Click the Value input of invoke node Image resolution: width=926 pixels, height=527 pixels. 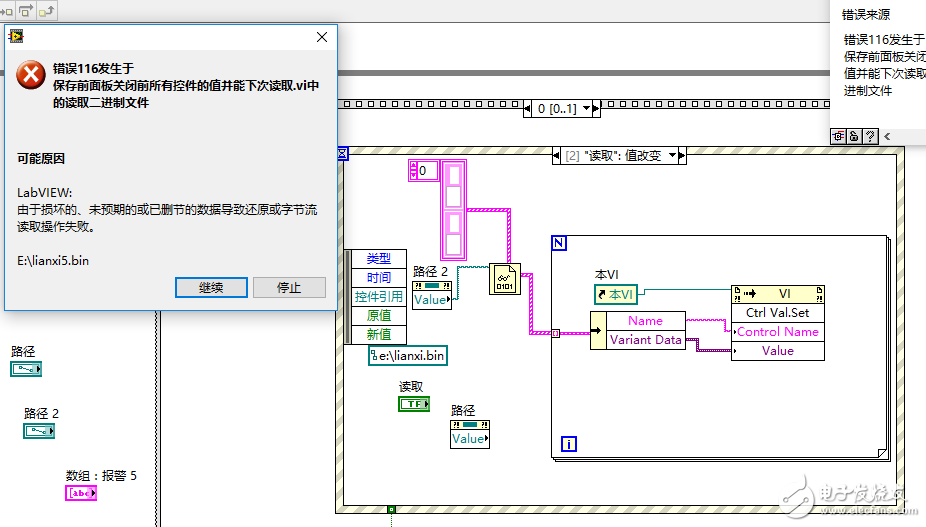click(778, 350)
